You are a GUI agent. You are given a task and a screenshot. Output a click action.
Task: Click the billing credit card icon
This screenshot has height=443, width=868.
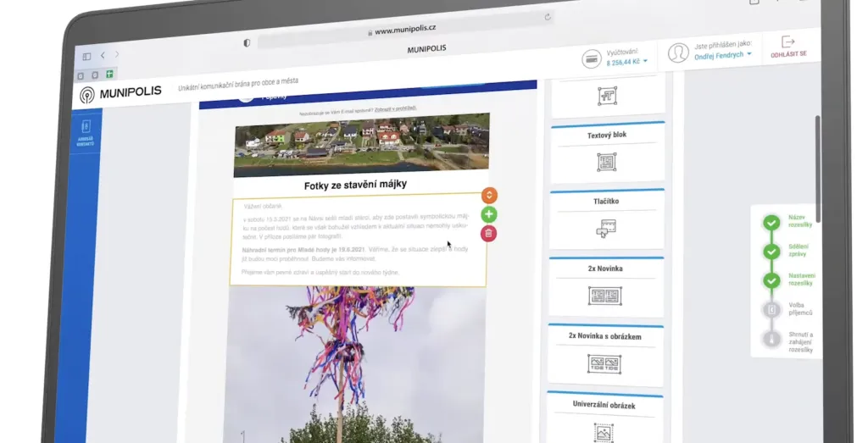click(x=591, y=58)
